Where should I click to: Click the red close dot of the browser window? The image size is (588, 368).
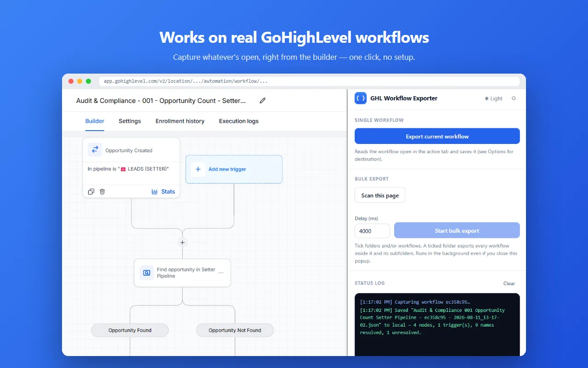point(71,81)
